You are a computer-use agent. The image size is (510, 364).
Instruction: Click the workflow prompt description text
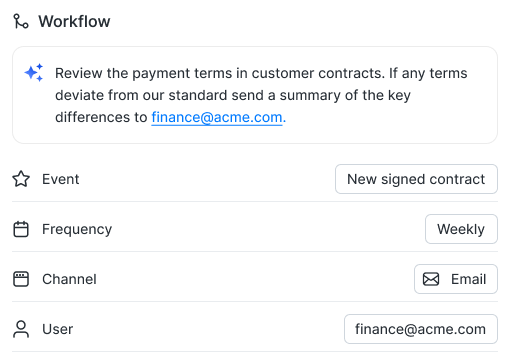pyautogui.click(x=261, y=95)
